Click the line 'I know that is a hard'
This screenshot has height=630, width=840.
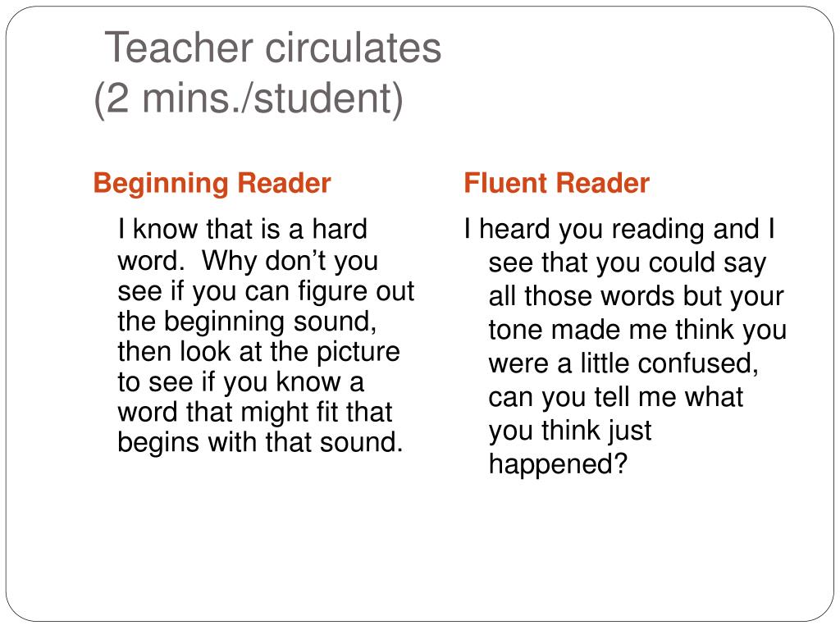click(242, 229)
